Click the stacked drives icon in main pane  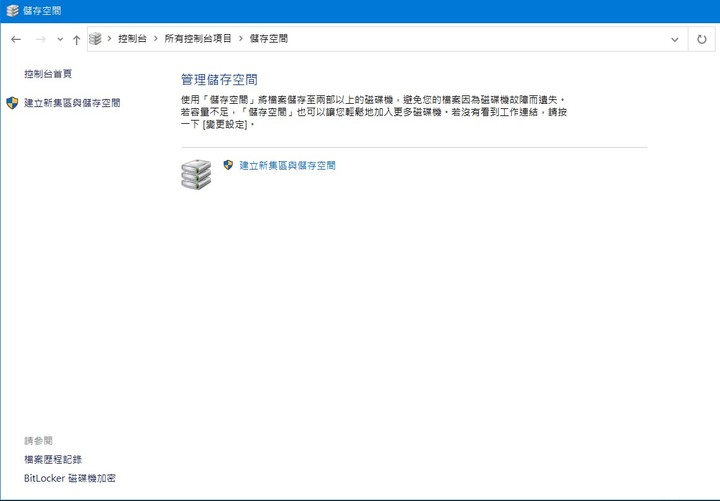pos(196,175)
